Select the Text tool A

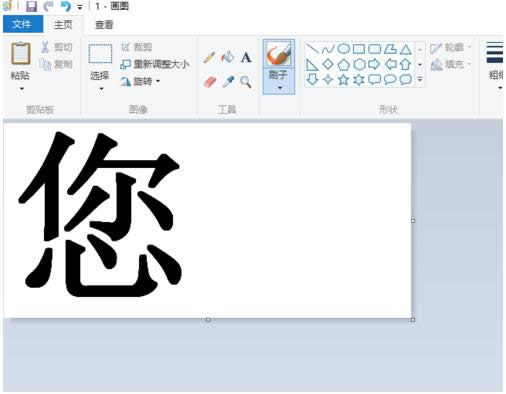coord(246,57)
